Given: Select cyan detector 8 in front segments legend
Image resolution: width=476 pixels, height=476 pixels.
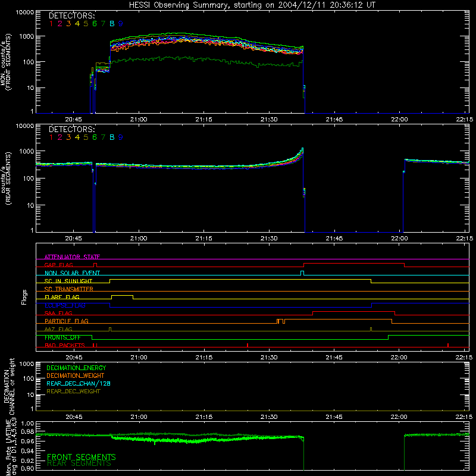Looking at the screenshot, I should coord(112,23).
